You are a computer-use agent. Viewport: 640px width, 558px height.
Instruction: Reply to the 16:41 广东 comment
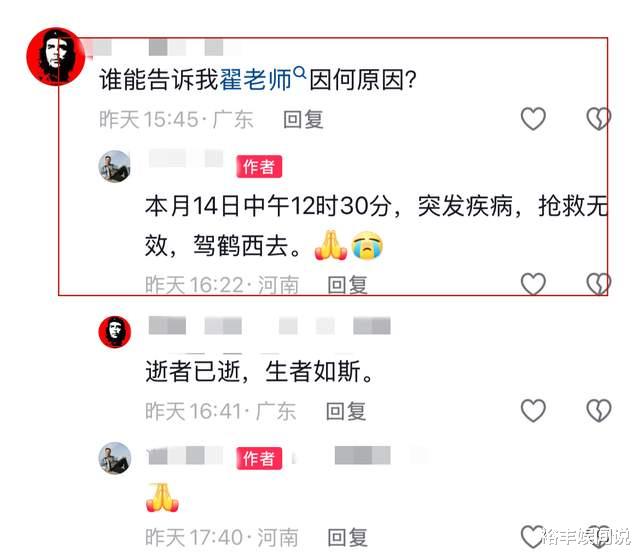coord(346,411)
